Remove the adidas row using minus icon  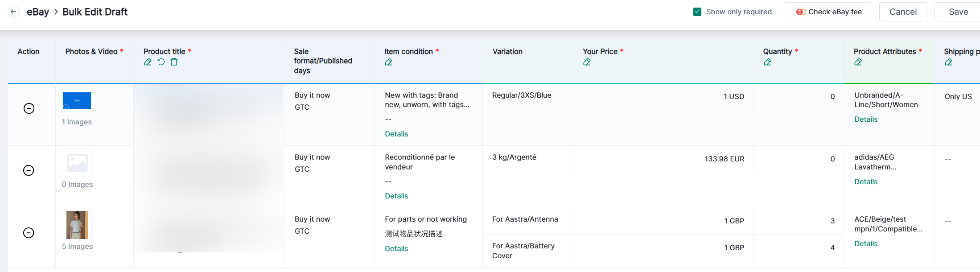29,170
